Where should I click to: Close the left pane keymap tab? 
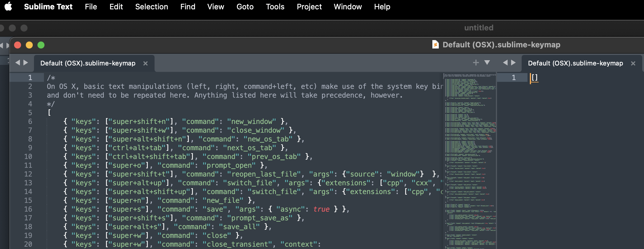coord(145,63)
